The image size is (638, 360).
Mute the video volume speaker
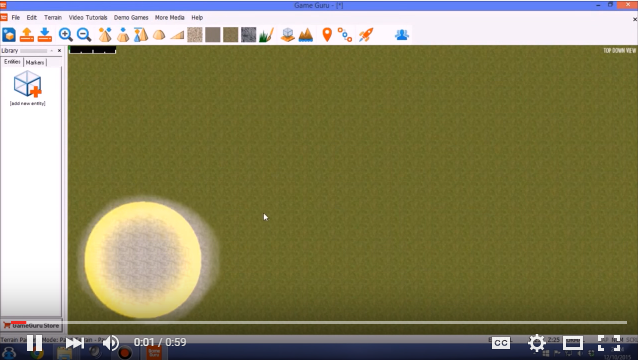[x=110, y=343]
